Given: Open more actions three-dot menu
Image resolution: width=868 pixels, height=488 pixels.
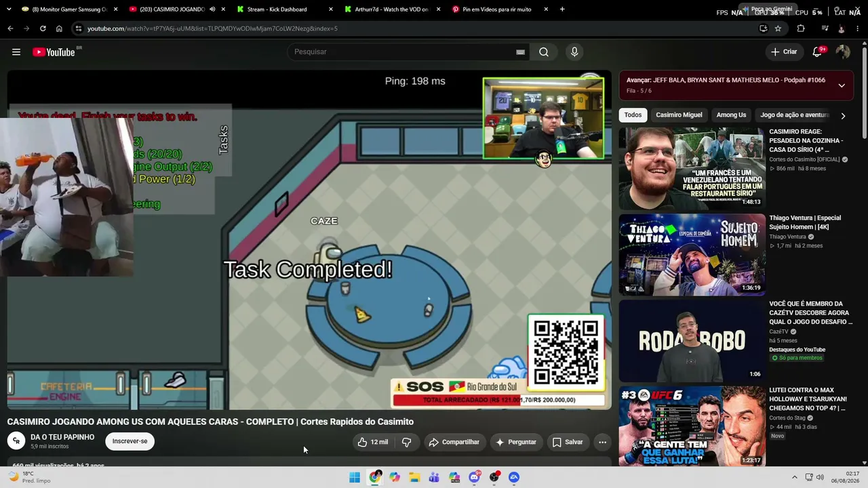Looking at the screenshot, I should [x=602, y=442].
